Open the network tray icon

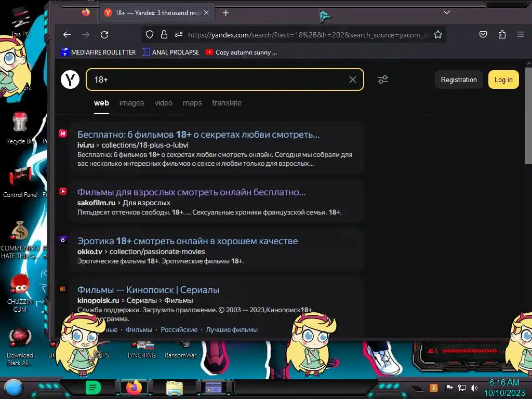tap(462, 388)
